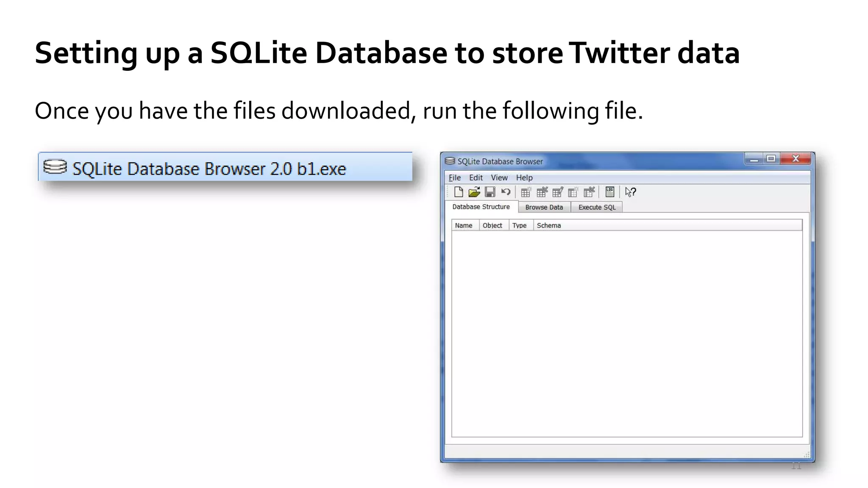Open the View menu
Viewport: 868px width, 488px height.
tap(499, 178)
